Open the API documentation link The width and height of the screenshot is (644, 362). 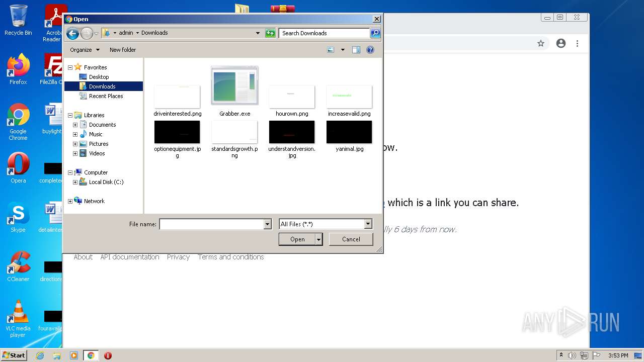point(130,257)
